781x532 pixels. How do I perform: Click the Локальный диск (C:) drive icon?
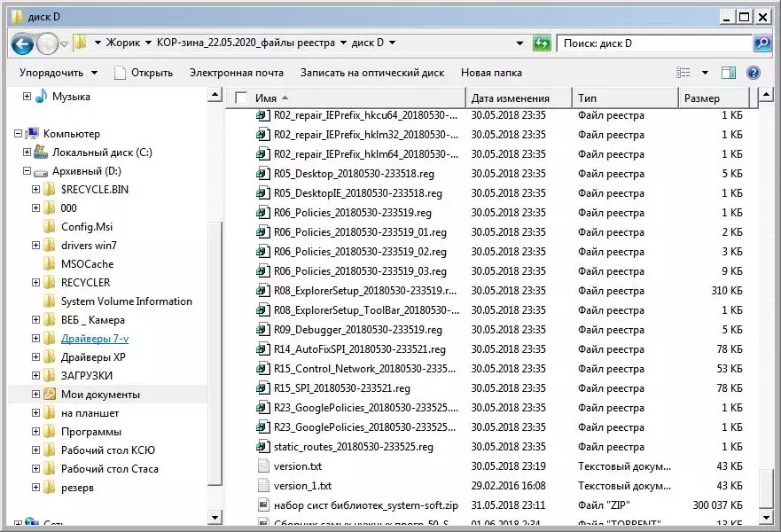(x=41, y=152)
